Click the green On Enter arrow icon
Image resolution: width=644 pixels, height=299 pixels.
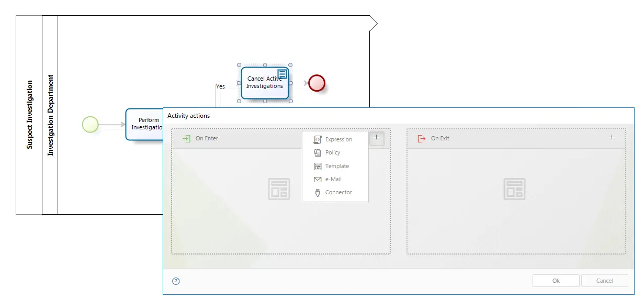(186, 138)
